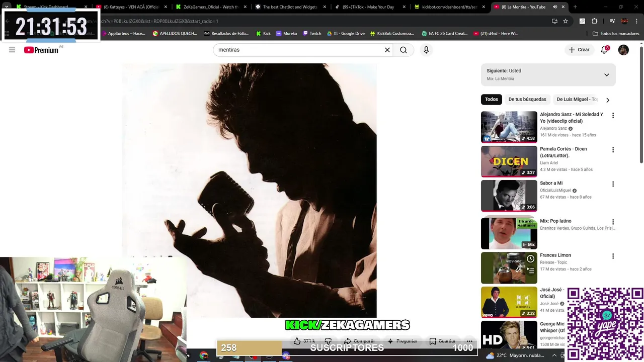Image resolution: width=644 pixels, height=362 pixels.
Task: Open Mix: Pop latino thumbnail
Action: click(509, 233)
